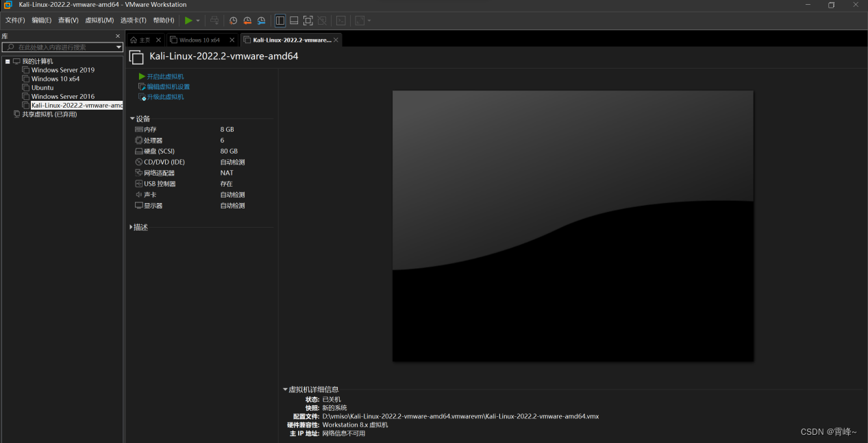Click the 网络适配器 network adapter icon
868x443 pixels.
[x=139, y=173]
